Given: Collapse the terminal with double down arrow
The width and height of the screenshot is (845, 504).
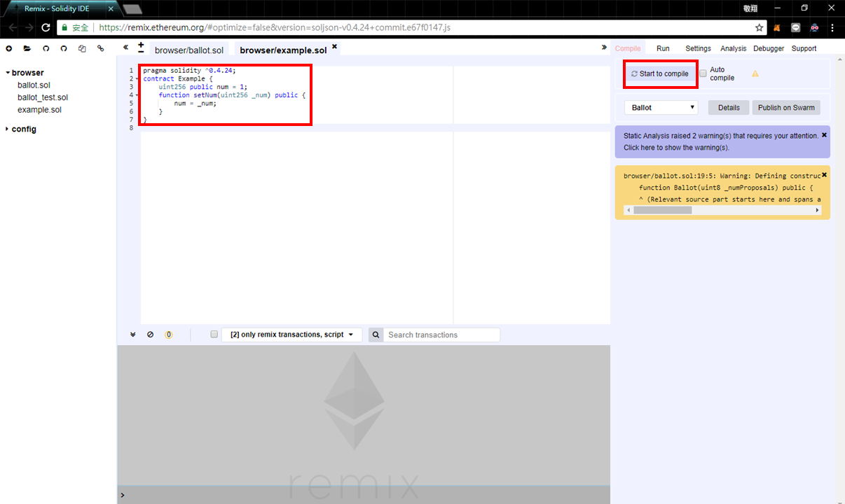Looking at the screenshot, I should coord(132,335).
